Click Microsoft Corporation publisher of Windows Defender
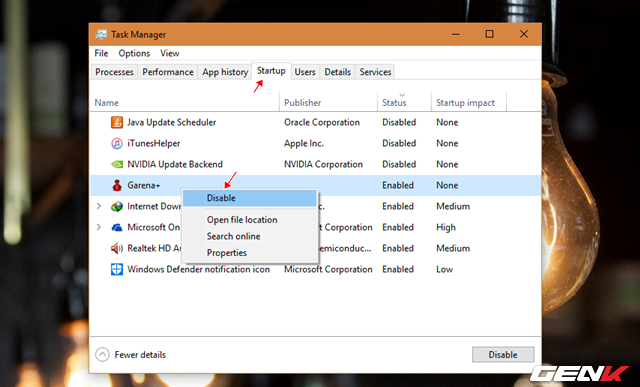The image size is (640, 387). pyautogui.click(x=328, y=269)
